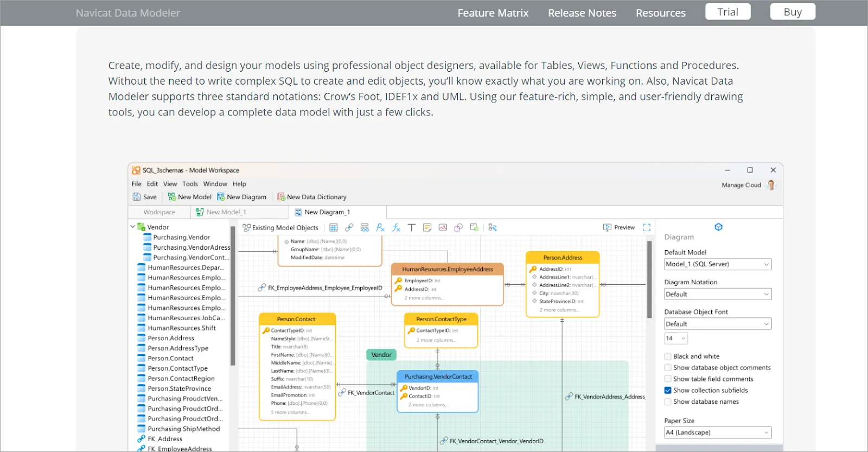Open the Resources link

pos(661,13)
